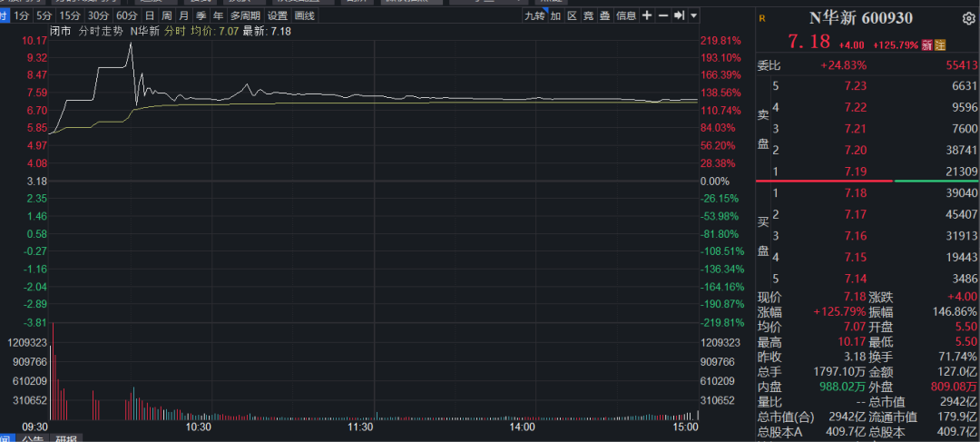The height and width of the screenshot is (442, 980).
Task: Click the red 新 badge icon
Action: [926, 44]
